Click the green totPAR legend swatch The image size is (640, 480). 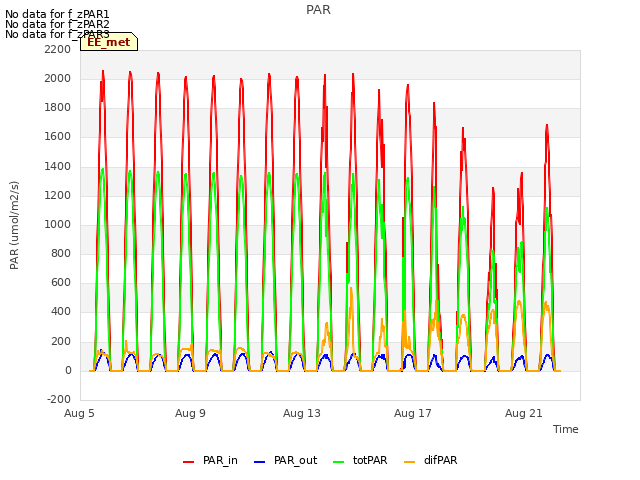[339, 462]
